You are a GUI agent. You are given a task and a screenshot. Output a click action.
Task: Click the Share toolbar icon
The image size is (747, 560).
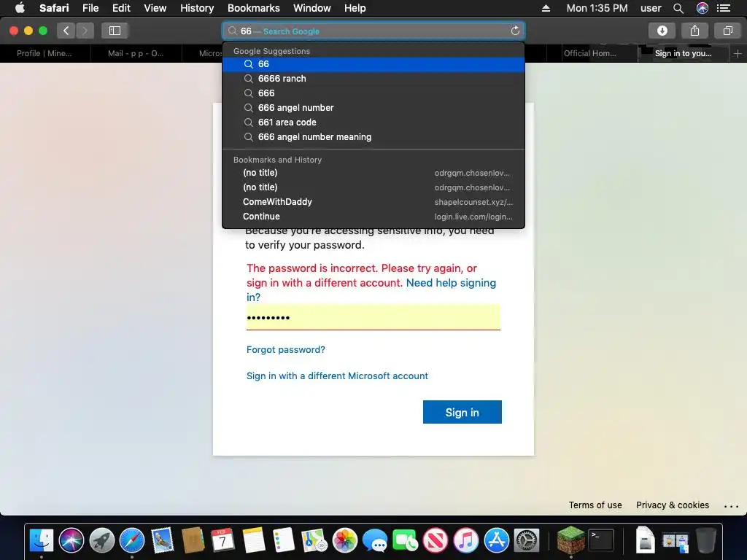click(x=694, y=31)
